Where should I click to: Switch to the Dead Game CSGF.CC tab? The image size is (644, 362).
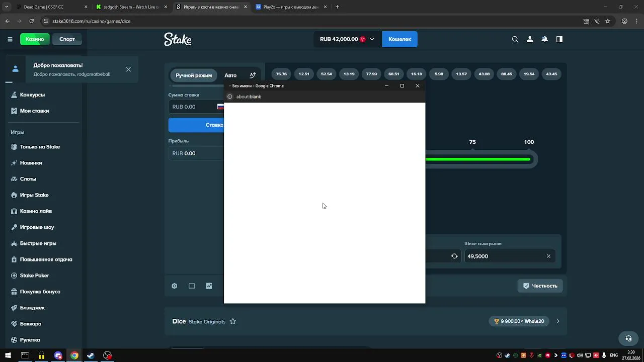[x=51, y=7]
